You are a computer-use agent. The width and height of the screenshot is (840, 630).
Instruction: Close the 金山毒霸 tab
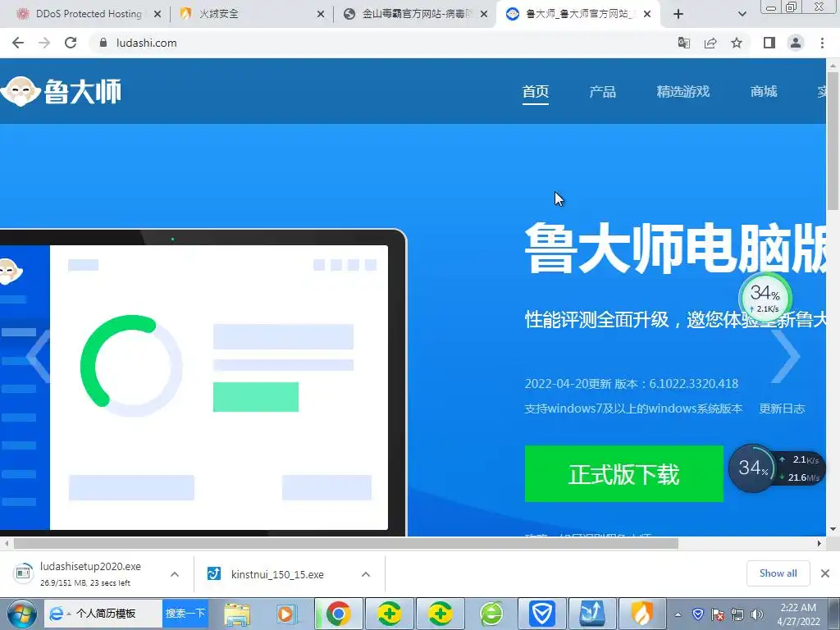484,15
